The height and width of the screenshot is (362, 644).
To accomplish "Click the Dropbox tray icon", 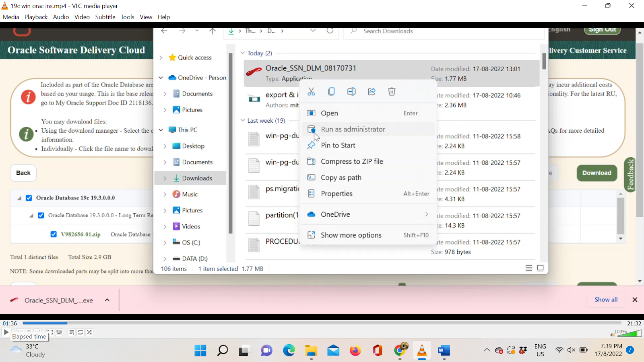I will pos(523,350).
